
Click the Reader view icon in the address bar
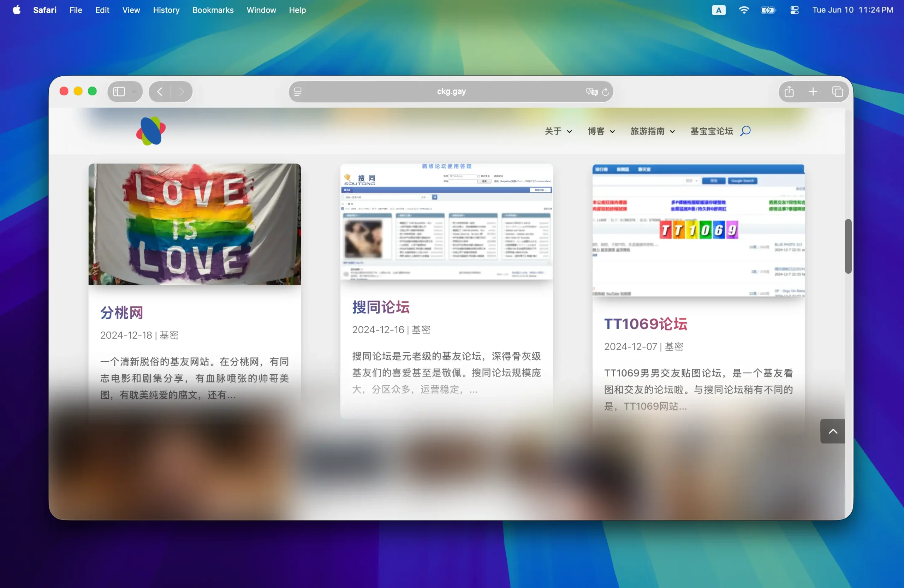[x=298, y=91]
